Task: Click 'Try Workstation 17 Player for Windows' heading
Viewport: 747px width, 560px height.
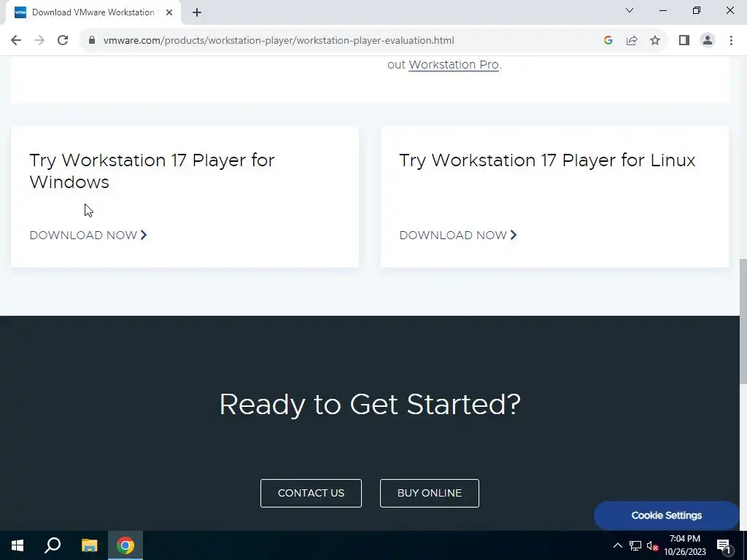Action: point(152,171)
